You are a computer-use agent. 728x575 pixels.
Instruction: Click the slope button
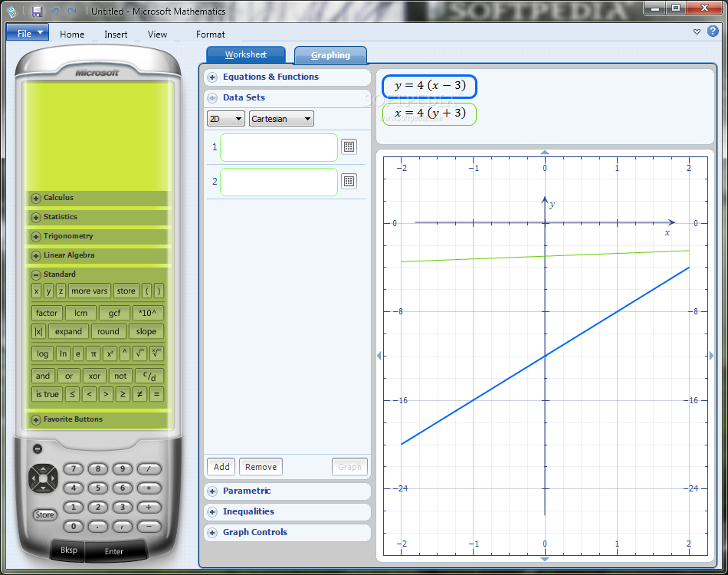pos(146,332)
